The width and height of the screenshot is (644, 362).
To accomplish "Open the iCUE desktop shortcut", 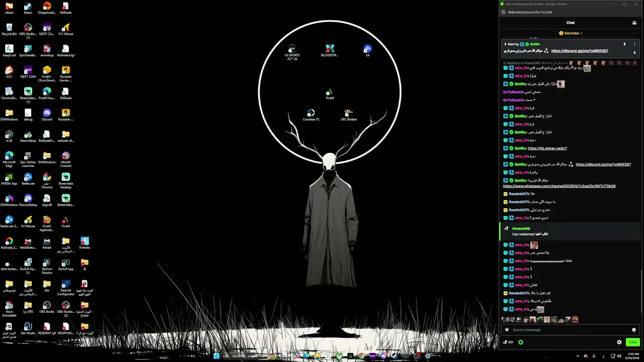I will tap(9, 136).
